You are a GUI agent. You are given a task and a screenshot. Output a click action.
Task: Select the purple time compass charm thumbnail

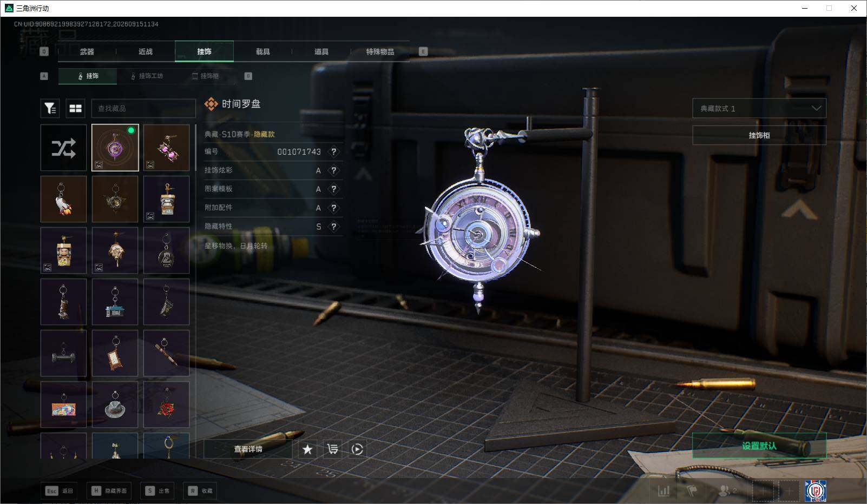pos(115,148)
